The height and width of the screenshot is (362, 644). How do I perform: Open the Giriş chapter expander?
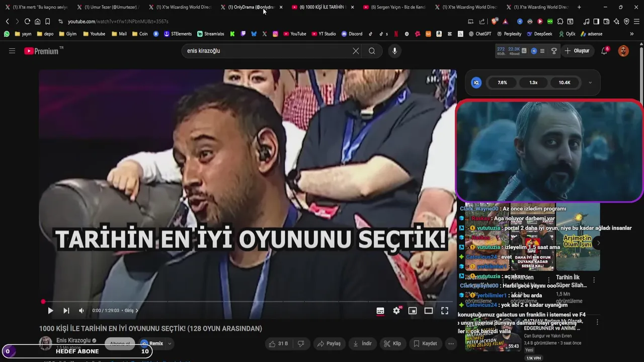[x=131, y=311]
